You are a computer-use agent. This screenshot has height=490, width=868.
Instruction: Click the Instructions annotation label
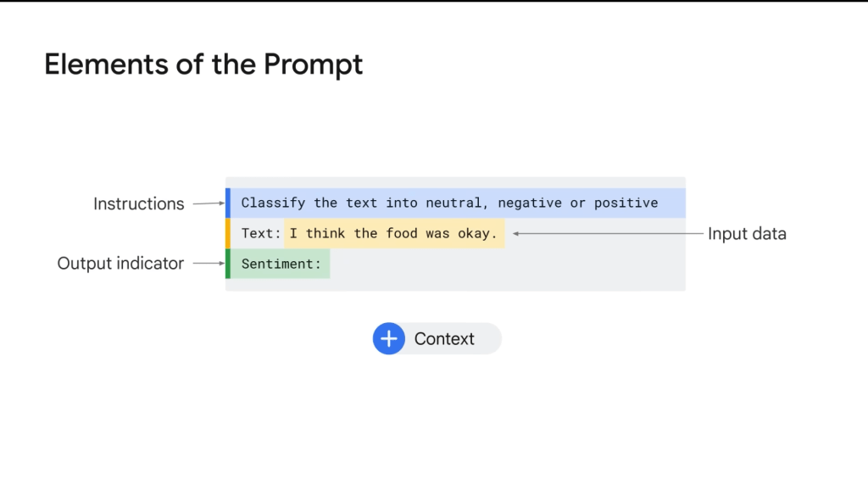pyautogui.click(x=138, y=204)
